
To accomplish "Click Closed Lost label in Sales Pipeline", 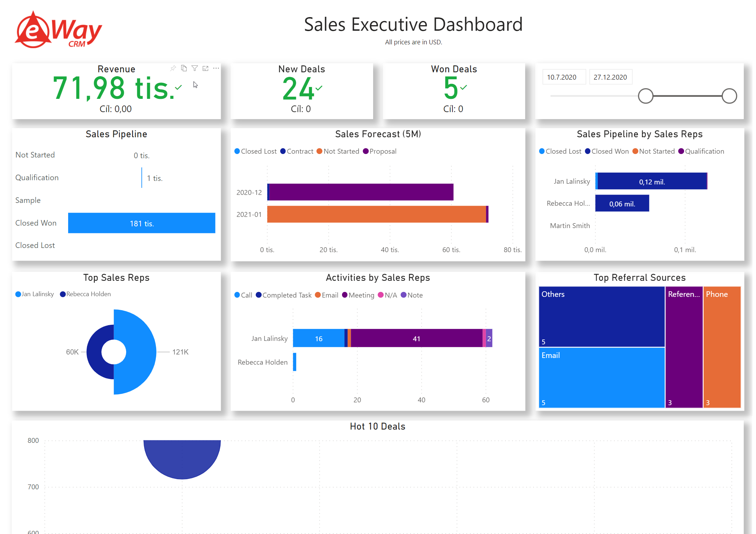I will tap(35, 245).
